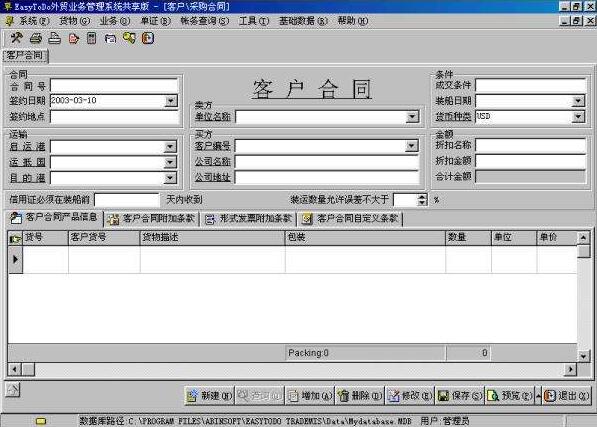Image resolution: width=597 pixels, height=427 pixels.
Task: Click the calculator icon in toolbar
Action: (91, 38)
